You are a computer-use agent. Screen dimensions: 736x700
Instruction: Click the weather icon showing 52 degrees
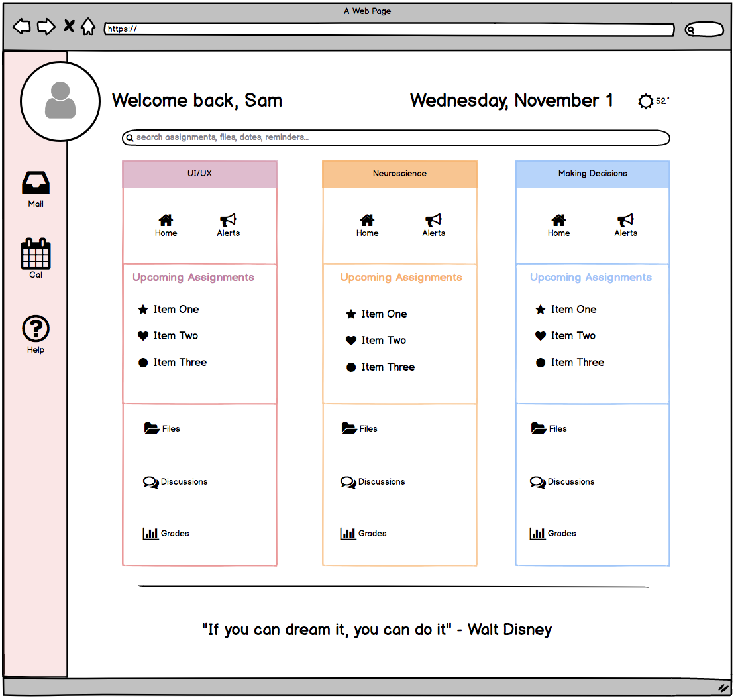tap(646, 101)
